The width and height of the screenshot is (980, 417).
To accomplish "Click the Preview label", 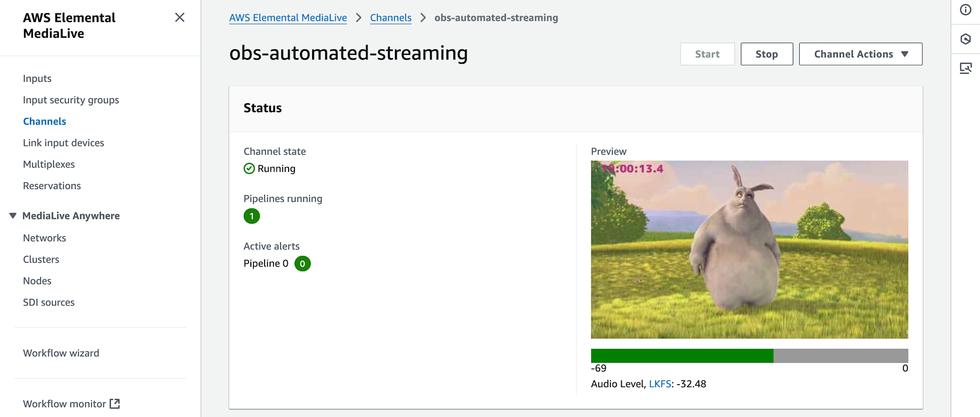I will (609, 151).
